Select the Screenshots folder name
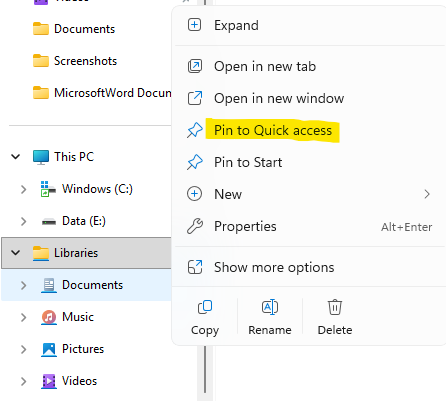The image size is (446, 401). (x=85, y=61)
